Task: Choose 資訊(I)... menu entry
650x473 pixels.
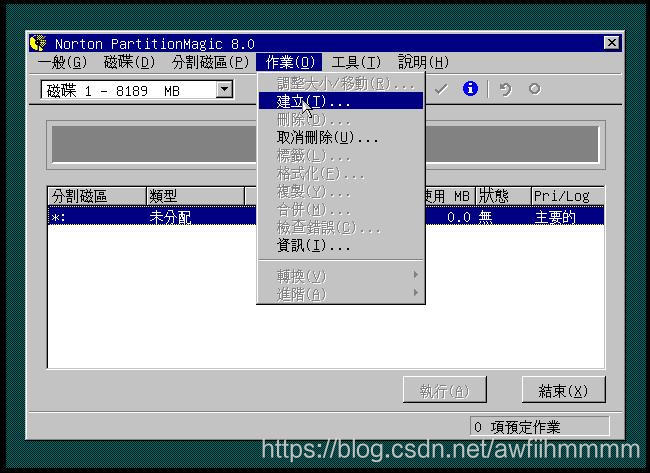Action: click(x=341, y=245)
